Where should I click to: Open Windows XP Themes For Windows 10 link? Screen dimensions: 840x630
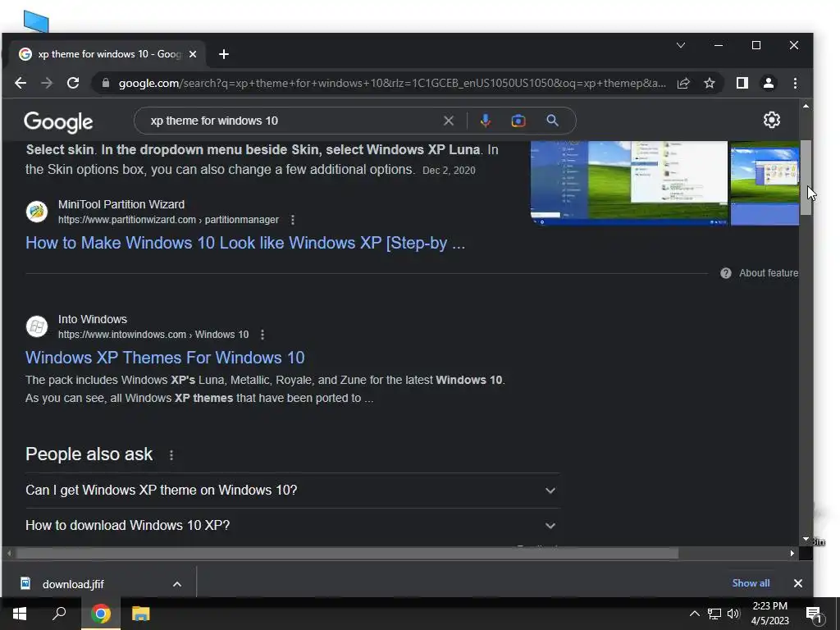click(165, 358)
